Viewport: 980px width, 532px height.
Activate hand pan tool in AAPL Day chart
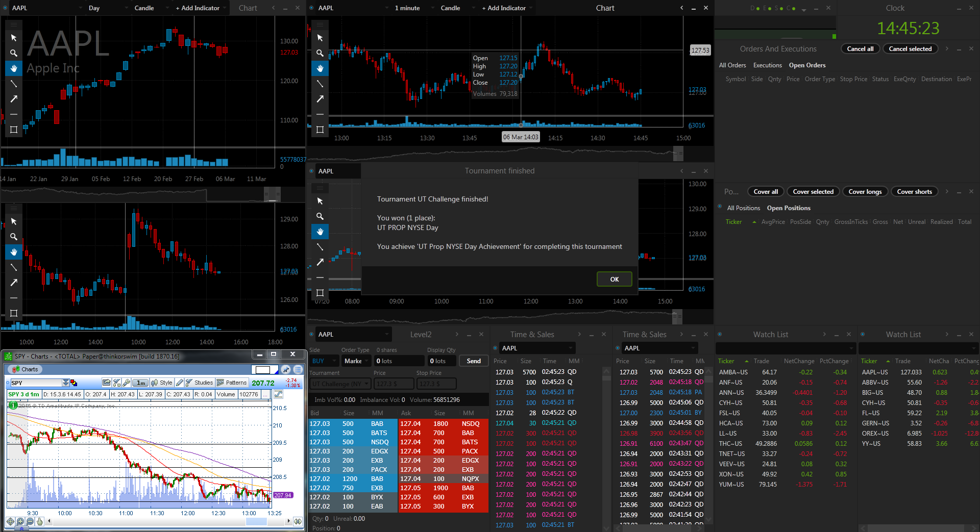click(x=14, y=68)
